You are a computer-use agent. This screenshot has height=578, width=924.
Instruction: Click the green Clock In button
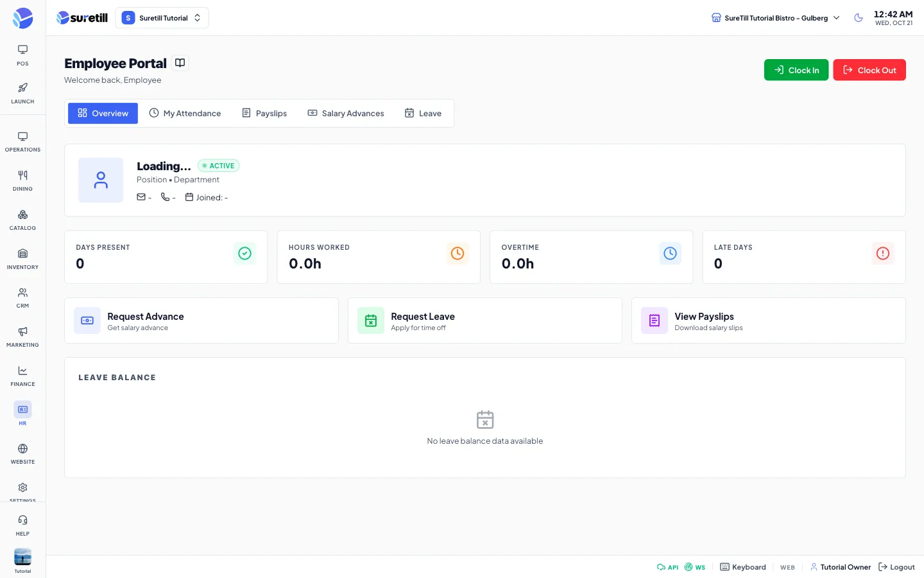(x=796, y=70)
